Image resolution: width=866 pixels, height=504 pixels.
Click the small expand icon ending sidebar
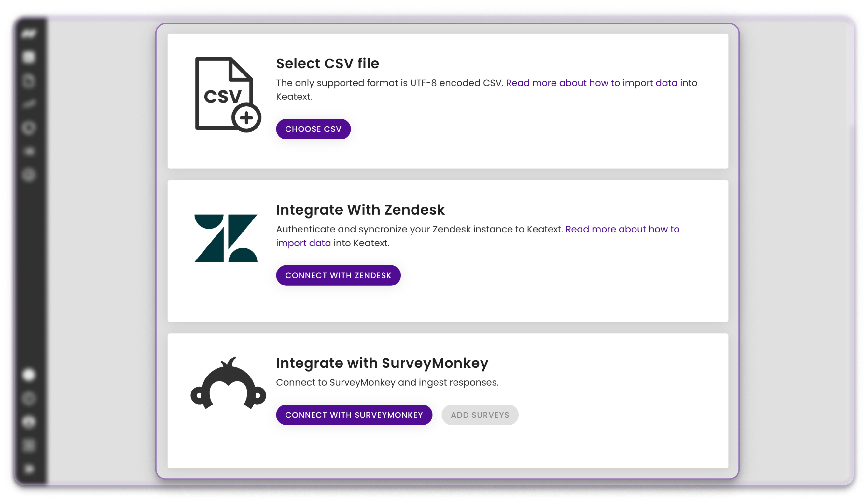(29, 469)
